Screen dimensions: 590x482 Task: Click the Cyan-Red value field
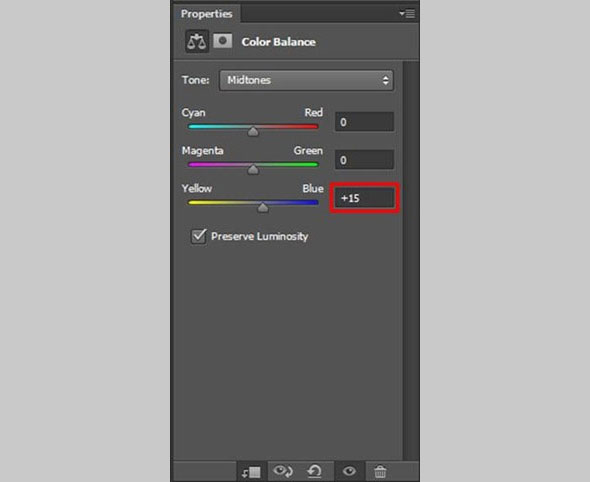(x=364, y=122)
